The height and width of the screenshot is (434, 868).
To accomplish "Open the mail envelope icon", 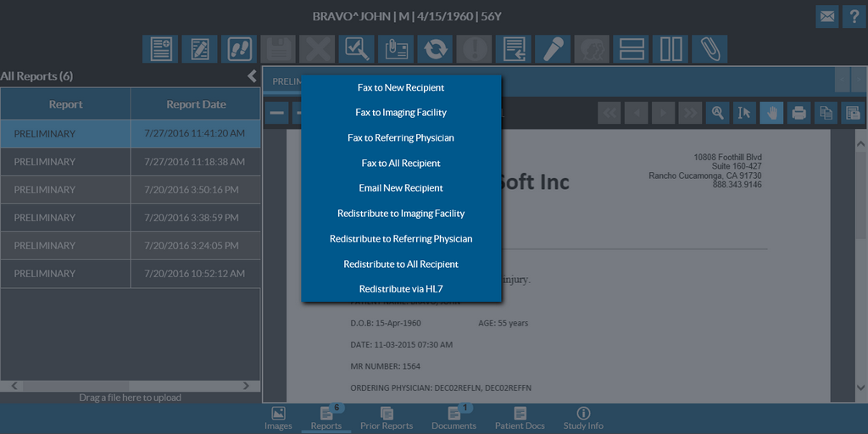I will click(x=826, y=16).
